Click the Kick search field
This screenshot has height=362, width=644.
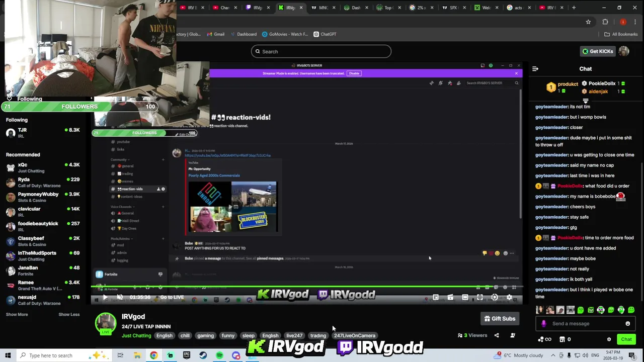pos(321,51)
